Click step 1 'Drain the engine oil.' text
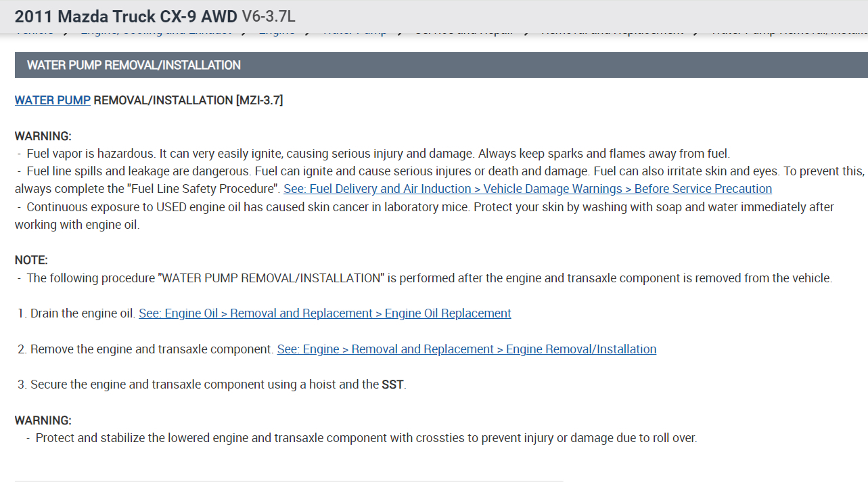The height and width of the screenshot is (482, 868). (x=77, y=313)
